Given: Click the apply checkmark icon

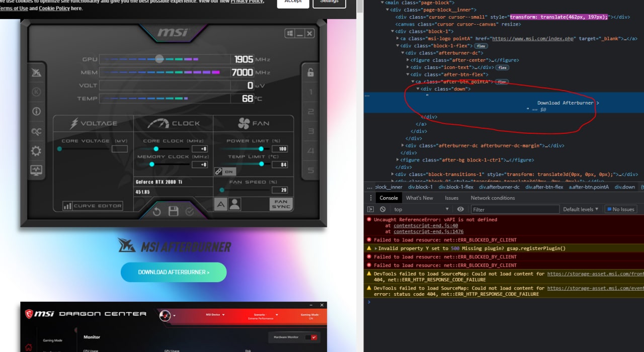Looking at the screenshot, I should (x=190, y=212).
